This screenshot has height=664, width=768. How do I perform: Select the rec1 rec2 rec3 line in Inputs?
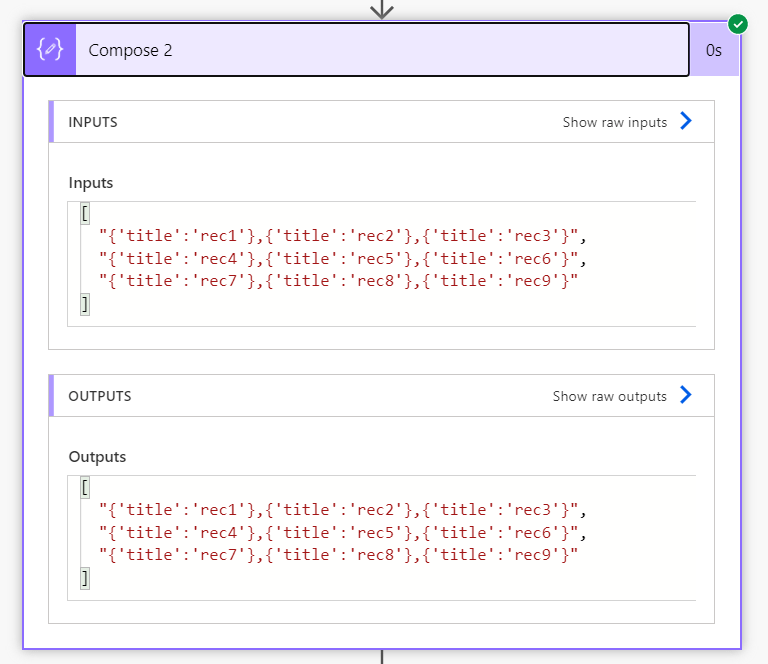(x=342, y=236)
